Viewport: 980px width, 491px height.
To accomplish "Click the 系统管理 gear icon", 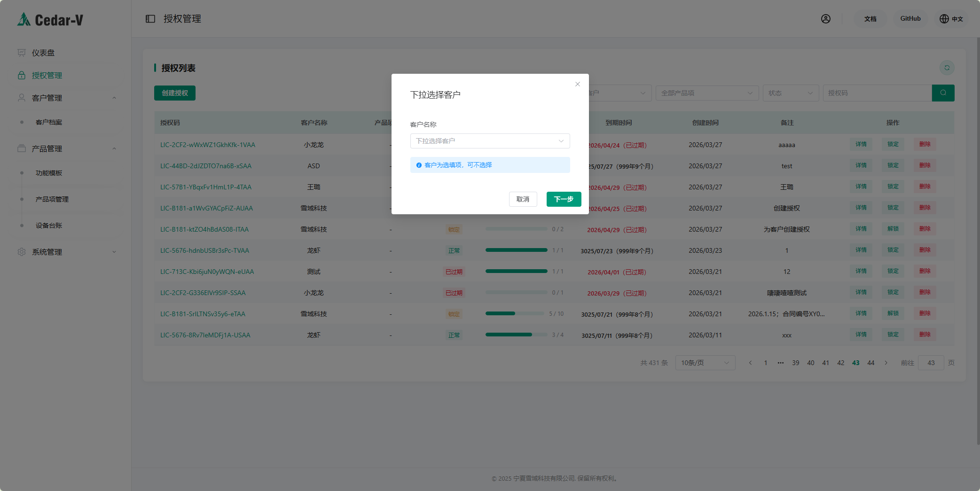I will [x=22, y=252].
